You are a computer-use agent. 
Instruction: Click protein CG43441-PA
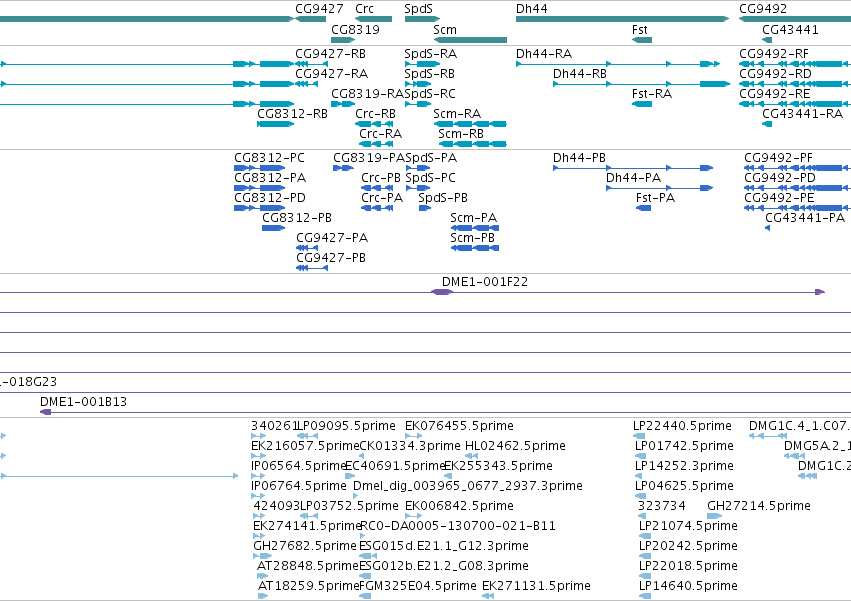pyautogui.click(x=767, y=228)
